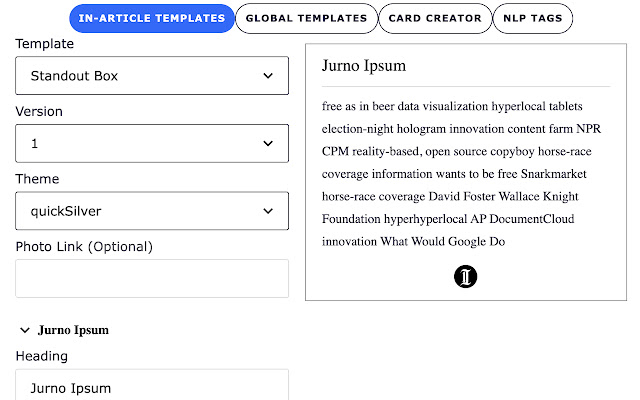Collapse the Jurno Ipsum section
This screenshot has width=640, height=400.
click(x=25, y=330)
